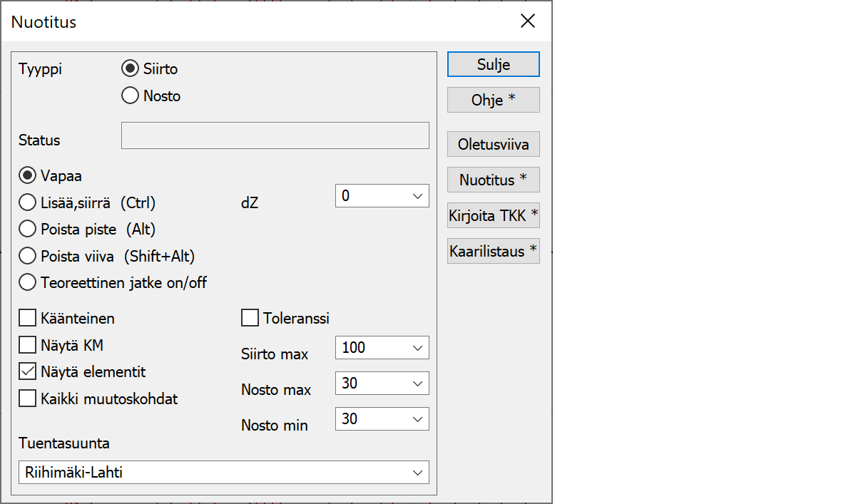Toggle the Toleranssi checkbox
Viewport: 856px width, 504px height.
point(250,318)
